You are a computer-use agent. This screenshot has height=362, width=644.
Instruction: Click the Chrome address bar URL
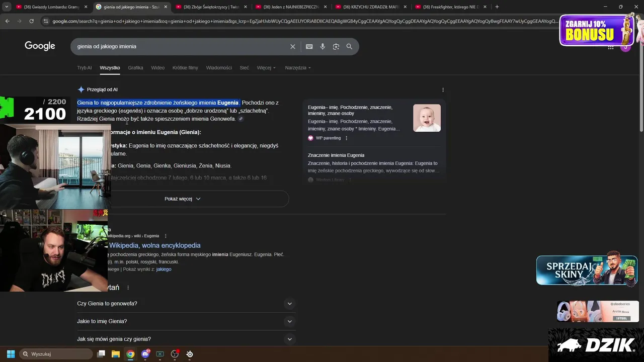coord(304,21)
